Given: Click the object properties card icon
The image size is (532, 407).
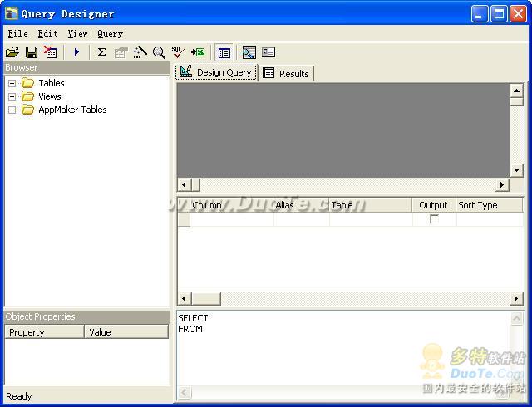Looking at the screenshot, I should (x=268, y=52).
